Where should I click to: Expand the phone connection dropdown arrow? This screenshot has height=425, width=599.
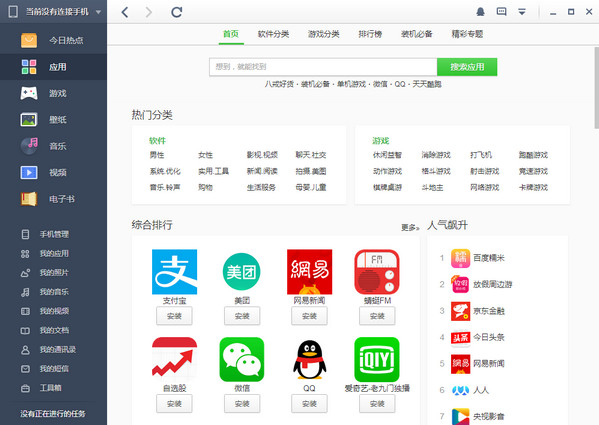pyautogui.click(x=98, y=12)
